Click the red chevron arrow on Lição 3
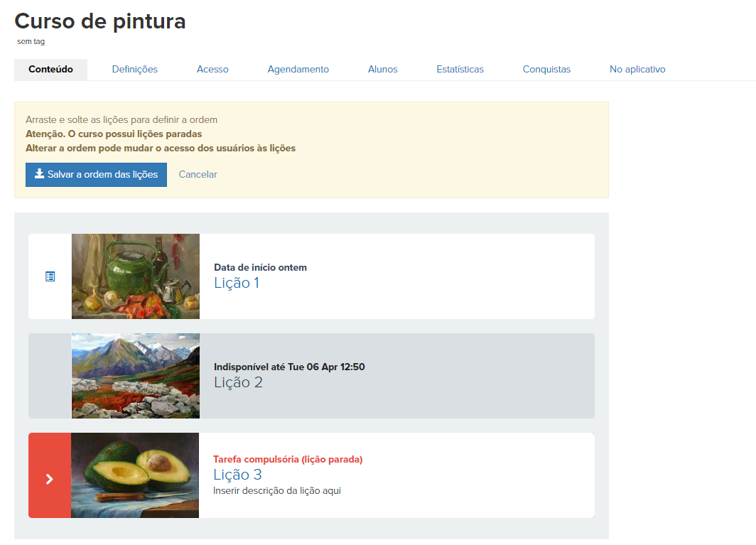 pyautogui.click(x=50, y=479)
